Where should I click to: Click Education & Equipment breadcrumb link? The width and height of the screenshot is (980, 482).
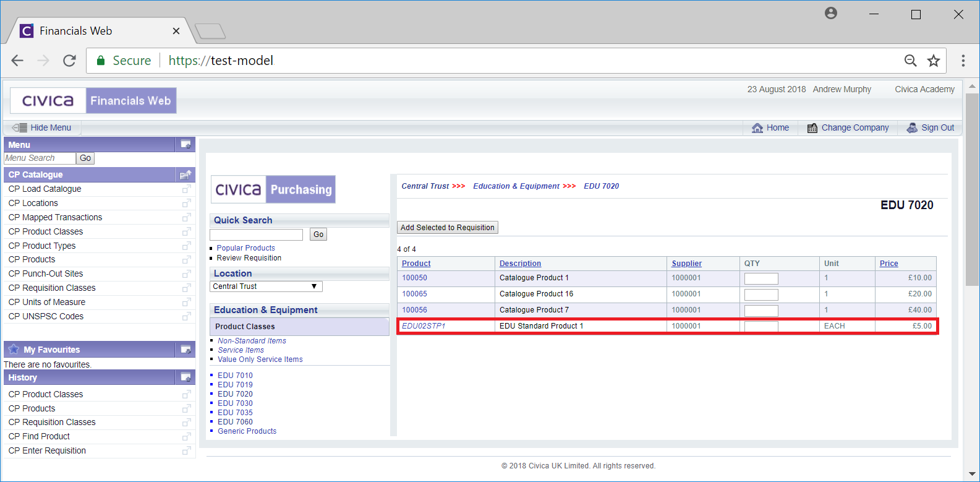point(516,186)
